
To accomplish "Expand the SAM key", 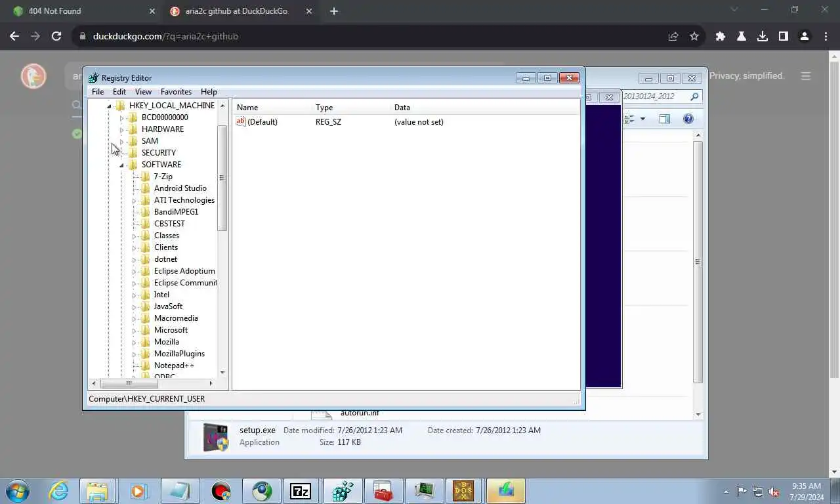I will click(121, 142).
